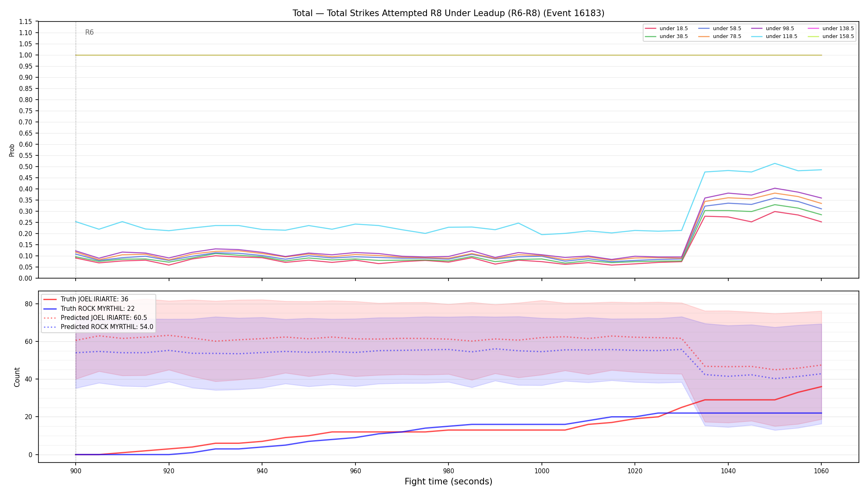
Task: Click the 'Prob' y-axis label
Action: coord(12,150)
